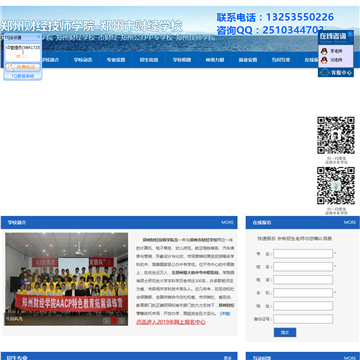Open the 就业安置 navigation menu item
This screenshot has height=360, width=360.
point(248,60)
